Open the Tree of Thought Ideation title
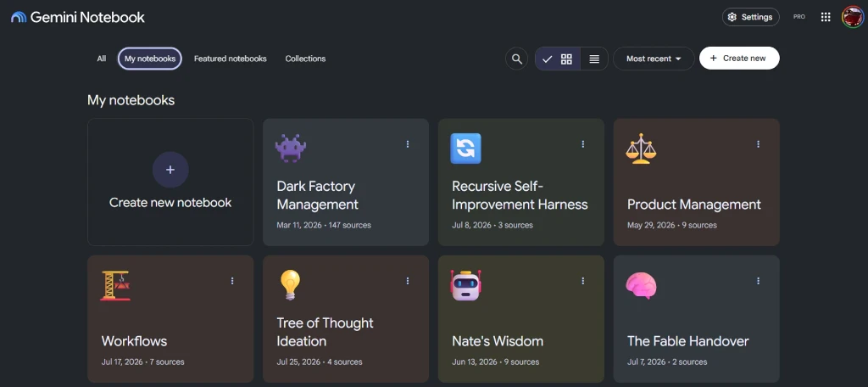The height and width of the screenshot is (387, 868). click(325, 332)
